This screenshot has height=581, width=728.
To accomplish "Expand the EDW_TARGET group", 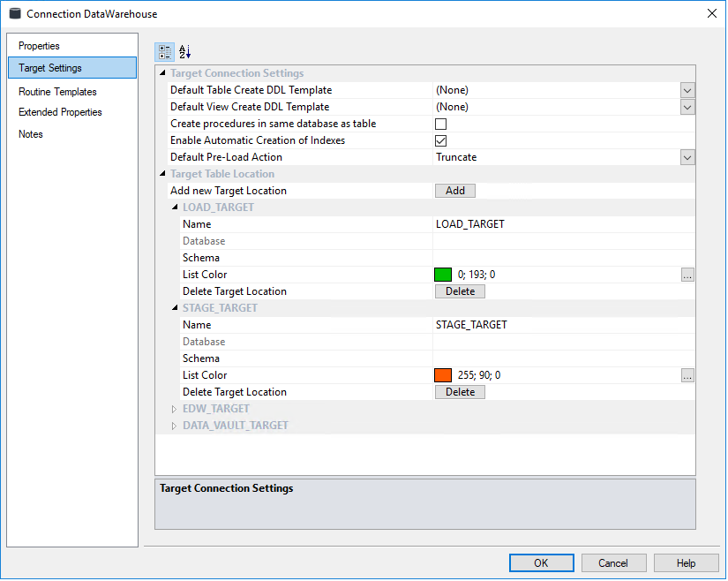I will tap(174, 409).
